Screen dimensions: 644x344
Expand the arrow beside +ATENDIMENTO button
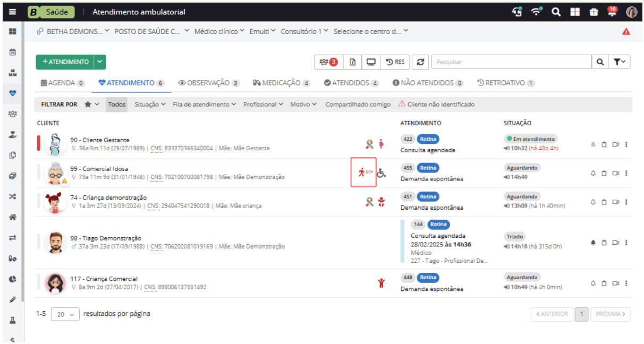click(x=100, y=62)
